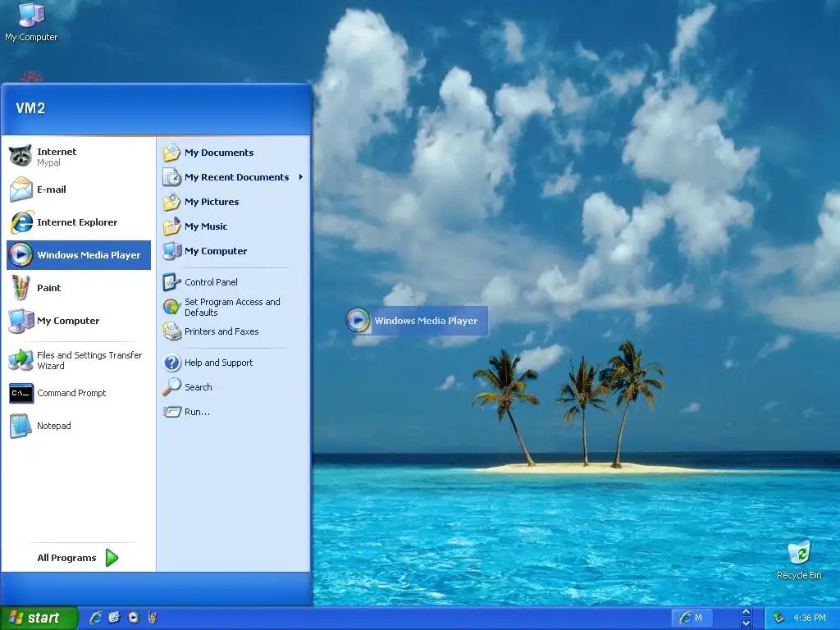Open Control Panel
This screenshot has width=840, height=630.
tap(233, 282)
